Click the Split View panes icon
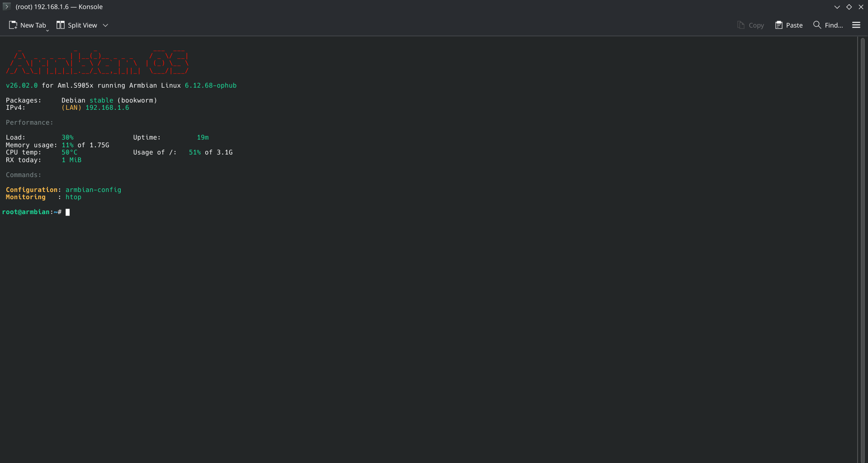This screenshot has height=463, width=868. pyautogui.click(x=60, y=25)
